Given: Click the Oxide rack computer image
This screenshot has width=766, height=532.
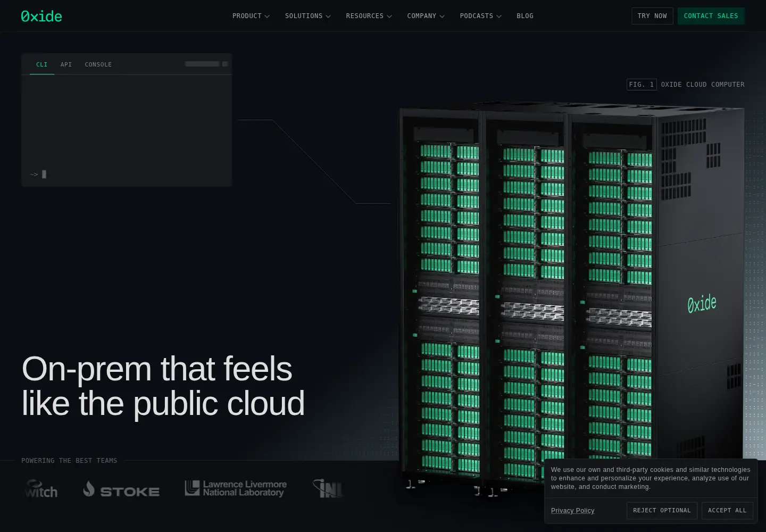Looking at the screenshot, I should click(572, 298).
